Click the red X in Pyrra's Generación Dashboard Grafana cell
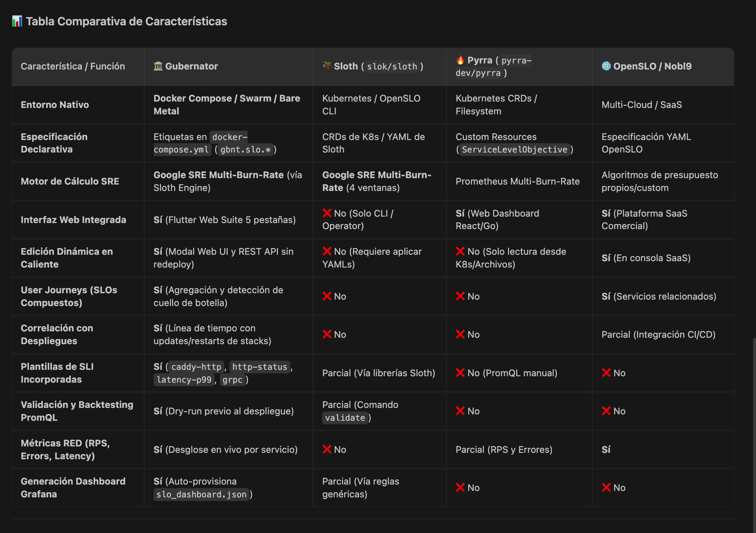756x533 pixels. [460, 487]
